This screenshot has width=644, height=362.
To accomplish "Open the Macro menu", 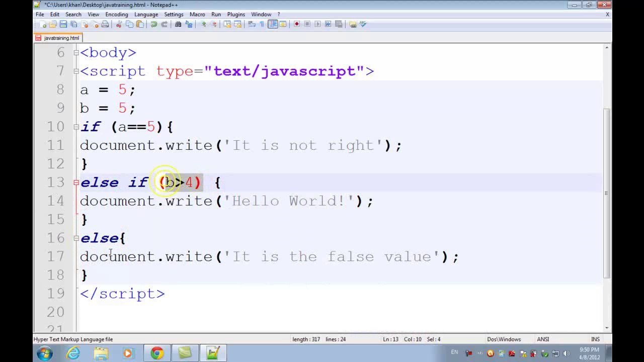I will click(x=197, y=15).
